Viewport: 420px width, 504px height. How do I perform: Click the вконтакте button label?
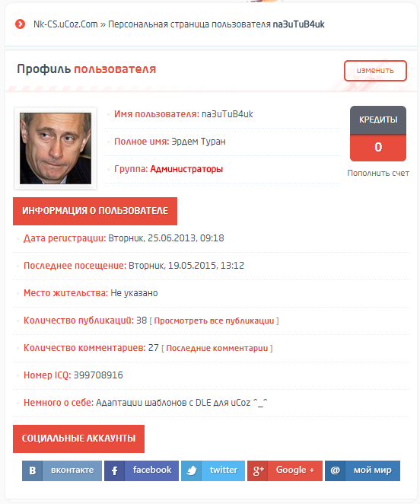pyautogui.click(x=72, y=470)
